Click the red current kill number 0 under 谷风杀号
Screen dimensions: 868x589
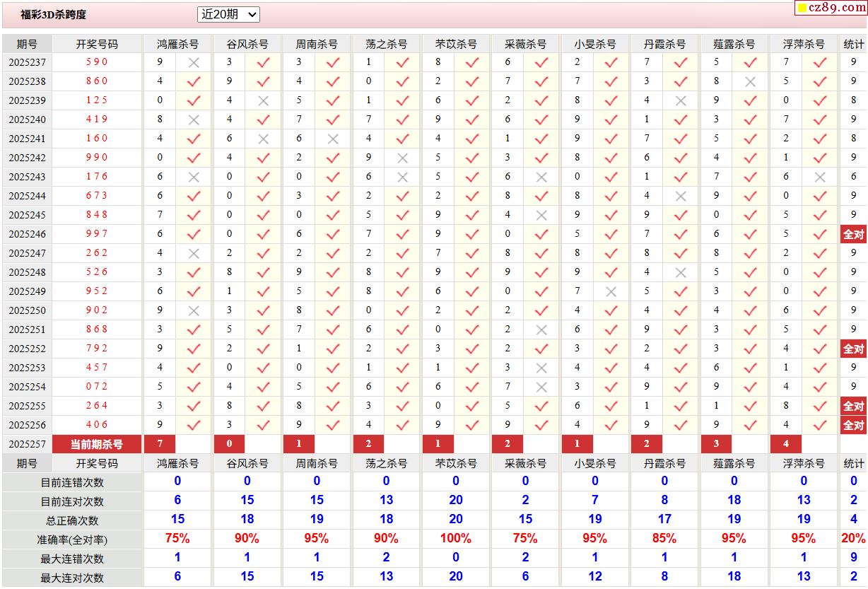point(229,444)
